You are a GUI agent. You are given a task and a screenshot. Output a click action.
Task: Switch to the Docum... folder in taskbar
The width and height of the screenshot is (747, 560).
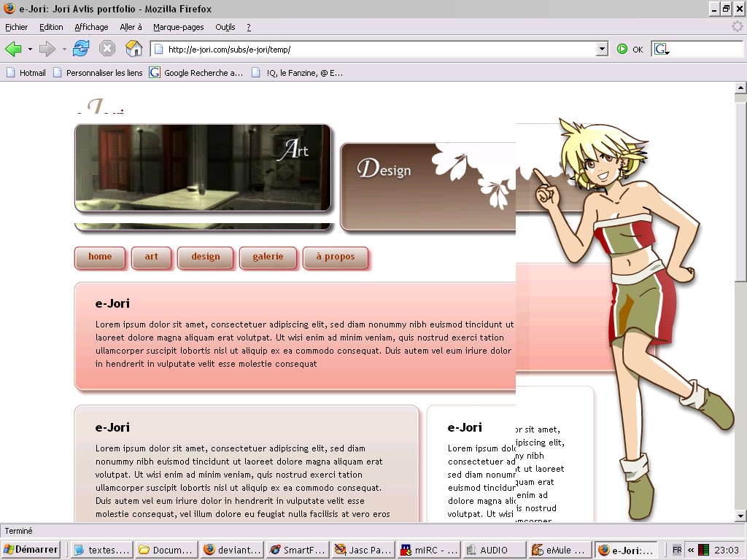pyautogui.click(x=166, y=550)
